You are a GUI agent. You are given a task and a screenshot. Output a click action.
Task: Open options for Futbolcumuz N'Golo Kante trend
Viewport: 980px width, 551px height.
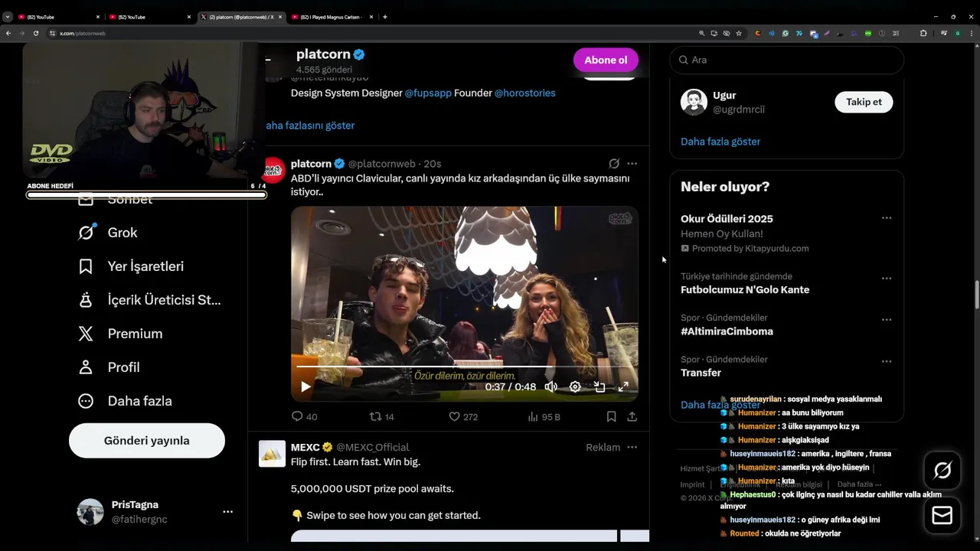coord(887,278)
